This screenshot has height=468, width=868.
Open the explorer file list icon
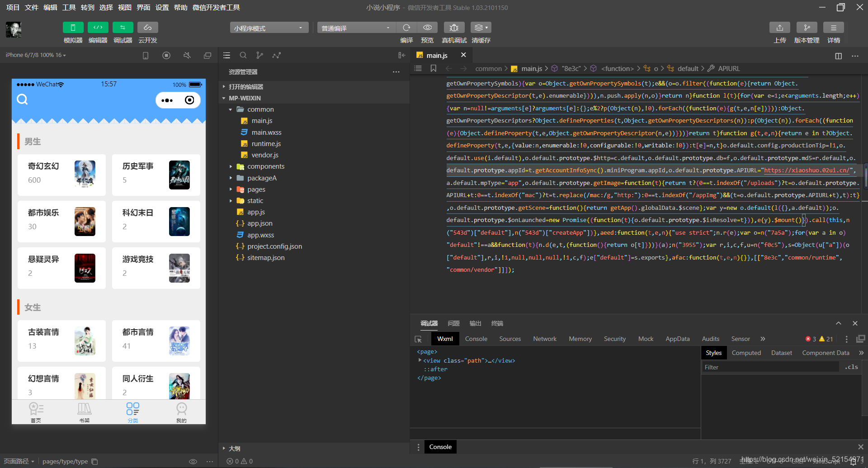pos(227,56)
